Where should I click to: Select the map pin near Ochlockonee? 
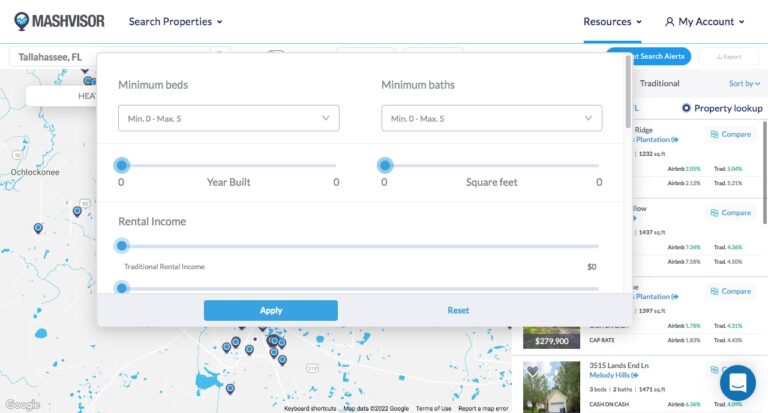click(77, 211)
